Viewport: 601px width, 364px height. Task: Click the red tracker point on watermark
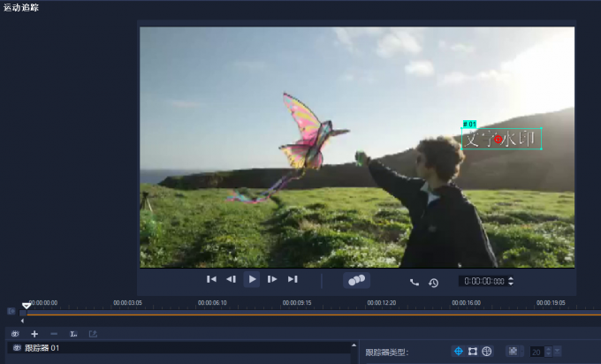(x=498, y=140)
